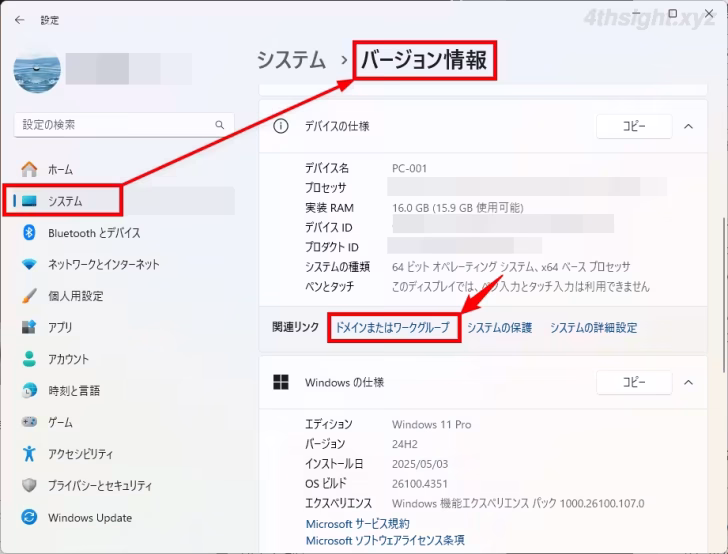Click the info icon beside デバイスの仕様

[x=281, y=126]
